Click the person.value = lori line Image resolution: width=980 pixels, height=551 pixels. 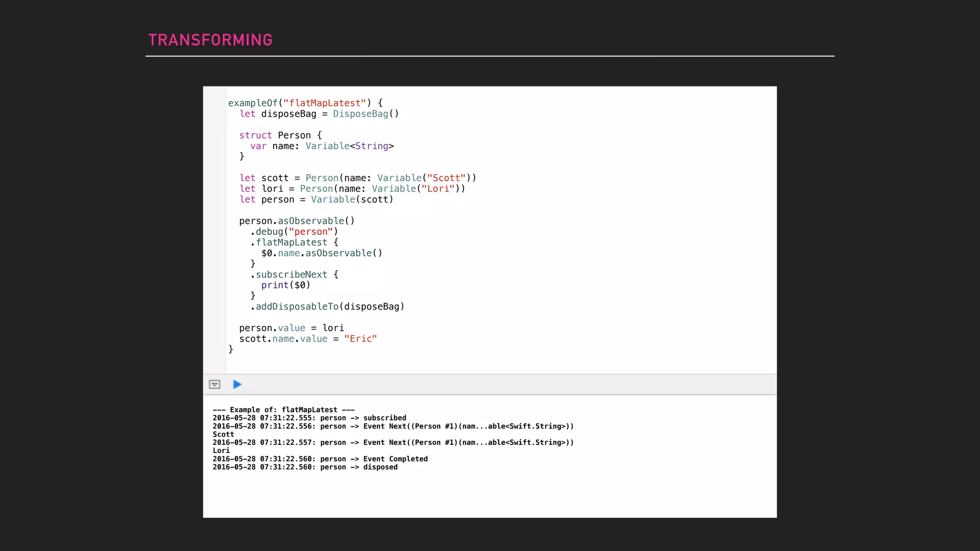click(291, 328)
